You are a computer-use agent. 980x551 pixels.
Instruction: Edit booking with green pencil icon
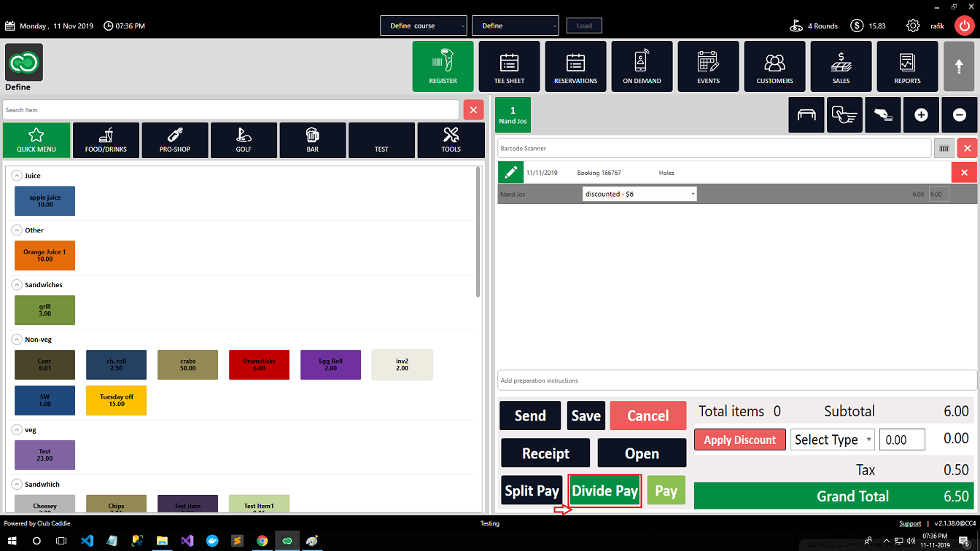(510, 173)
